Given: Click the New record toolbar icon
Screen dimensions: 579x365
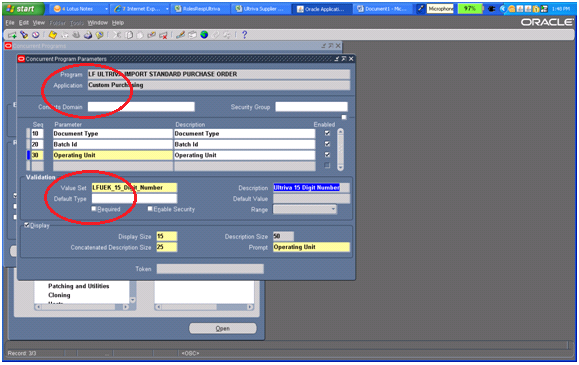Looking at the screenshot, I should coord(12,35).
